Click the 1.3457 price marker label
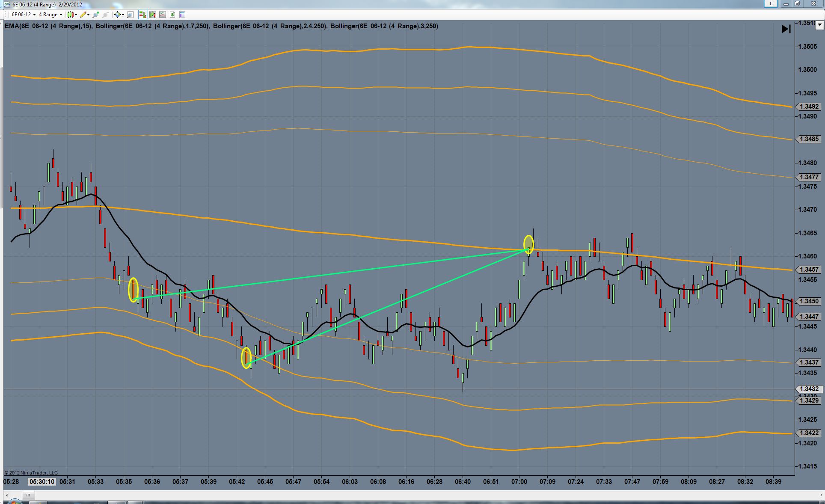Screen dimensions: 825x504 click(808, 270)
